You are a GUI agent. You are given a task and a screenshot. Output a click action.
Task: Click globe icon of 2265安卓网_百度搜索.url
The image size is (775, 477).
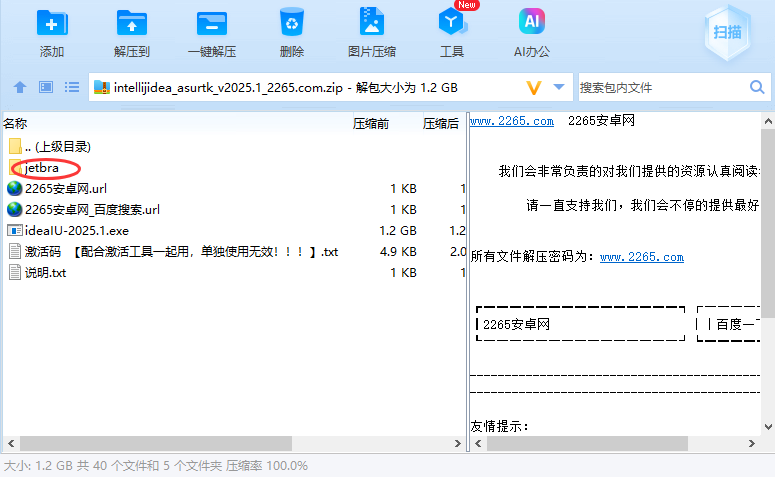click(x=15, y=210)
